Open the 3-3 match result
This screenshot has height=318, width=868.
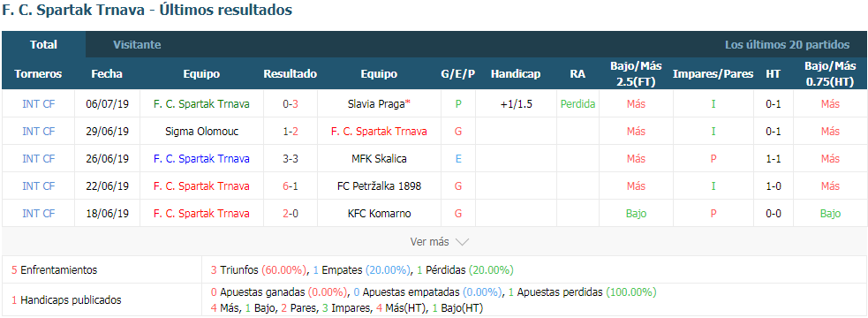click(x=291, y=158)
